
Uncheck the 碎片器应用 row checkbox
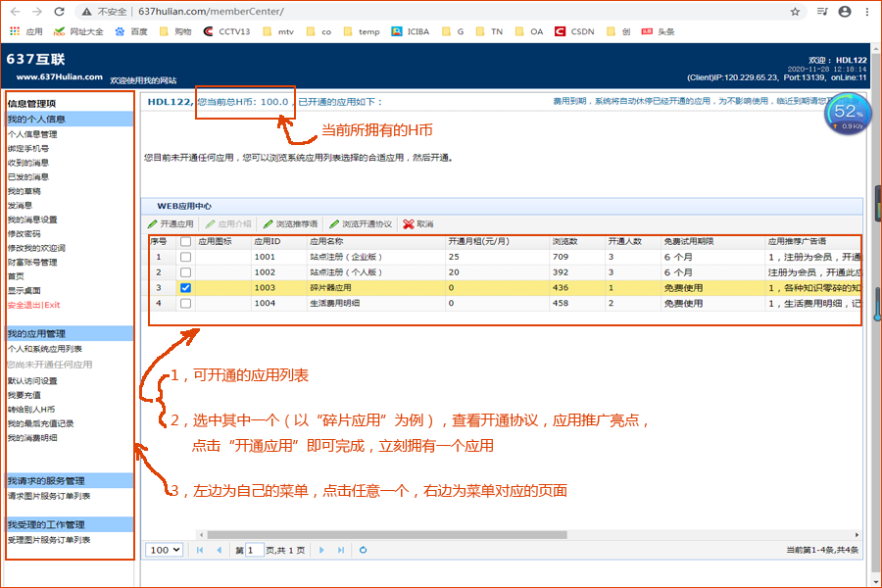(186, 288)
